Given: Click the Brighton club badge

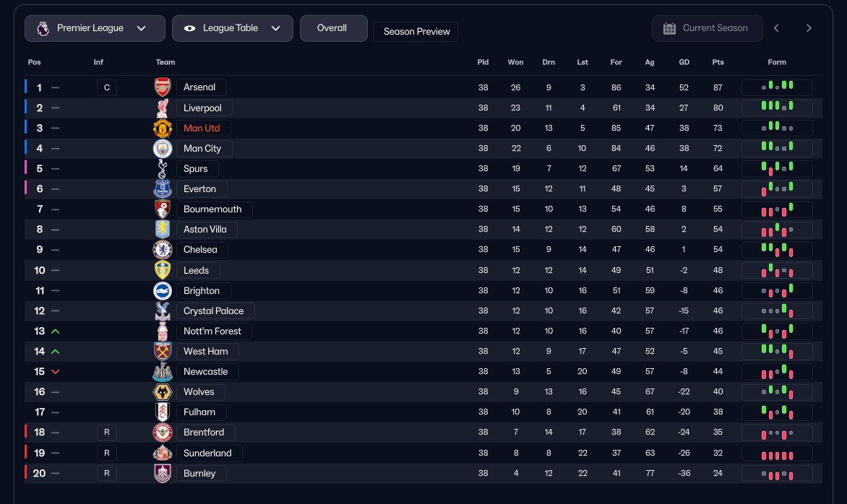Looking at the screenshot, I should [163, 291].
